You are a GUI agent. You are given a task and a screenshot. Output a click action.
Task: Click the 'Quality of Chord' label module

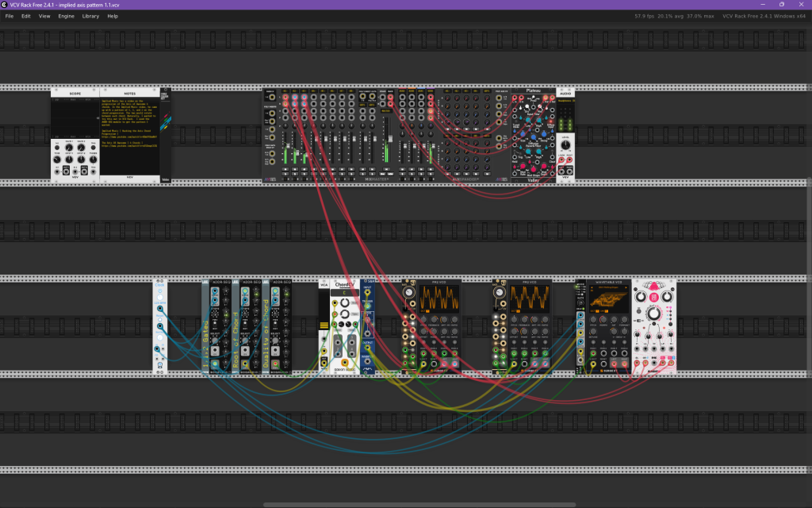tap(266, 326)
